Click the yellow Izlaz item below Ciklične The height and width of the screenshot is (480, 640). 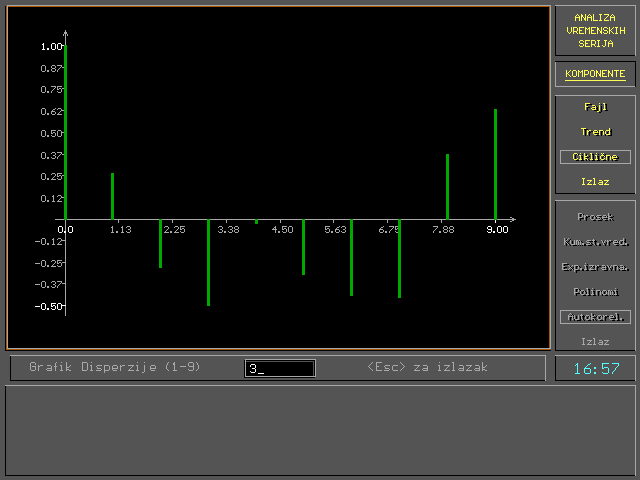pyautogui.click(x=595, y=182)
